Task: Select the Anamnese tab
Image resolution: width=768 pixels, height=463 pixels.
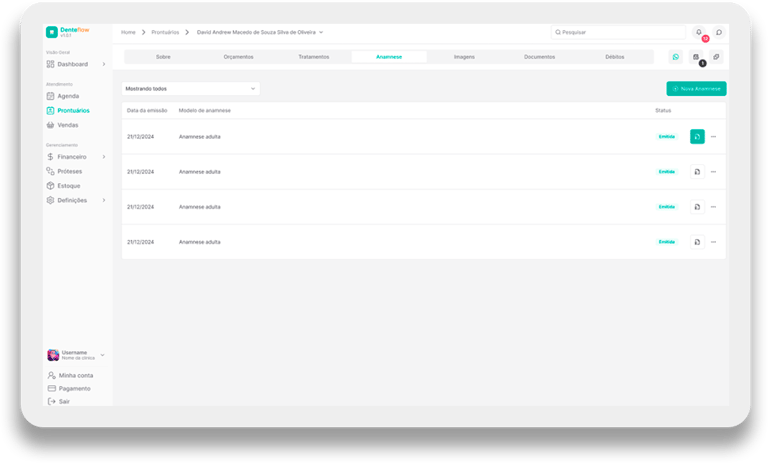Action: click(389, 57)
